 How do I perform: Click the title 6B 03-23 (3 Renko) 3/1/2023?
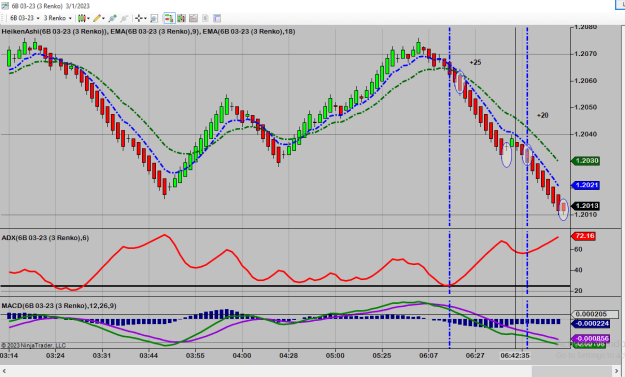51,6
